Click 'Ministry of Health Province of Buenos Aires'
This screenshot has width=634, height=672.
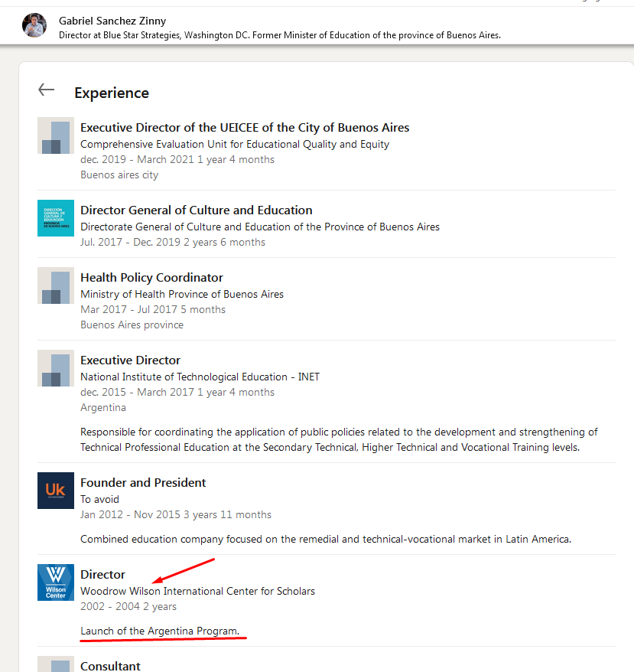[x=182, y=294]
